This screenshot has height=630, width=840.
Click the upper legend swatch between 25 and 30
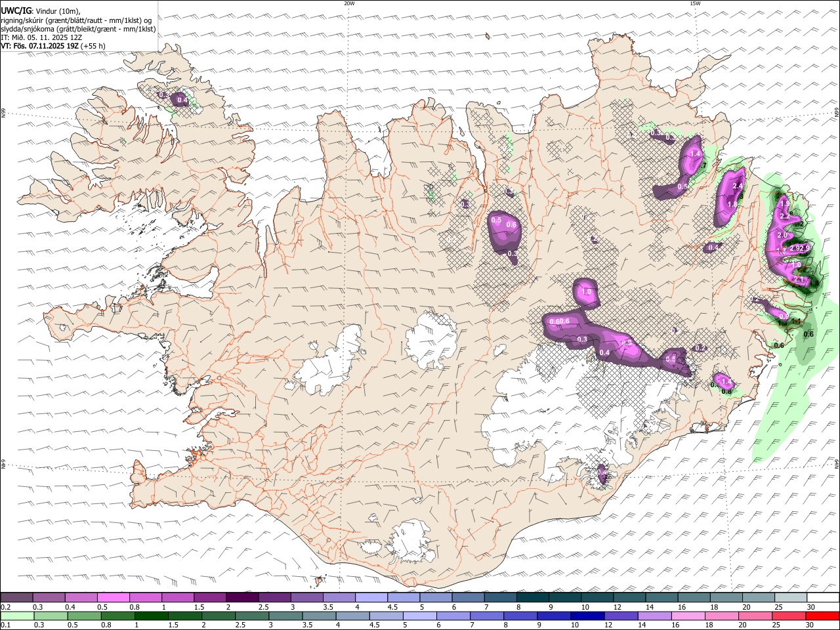point(790,597)
